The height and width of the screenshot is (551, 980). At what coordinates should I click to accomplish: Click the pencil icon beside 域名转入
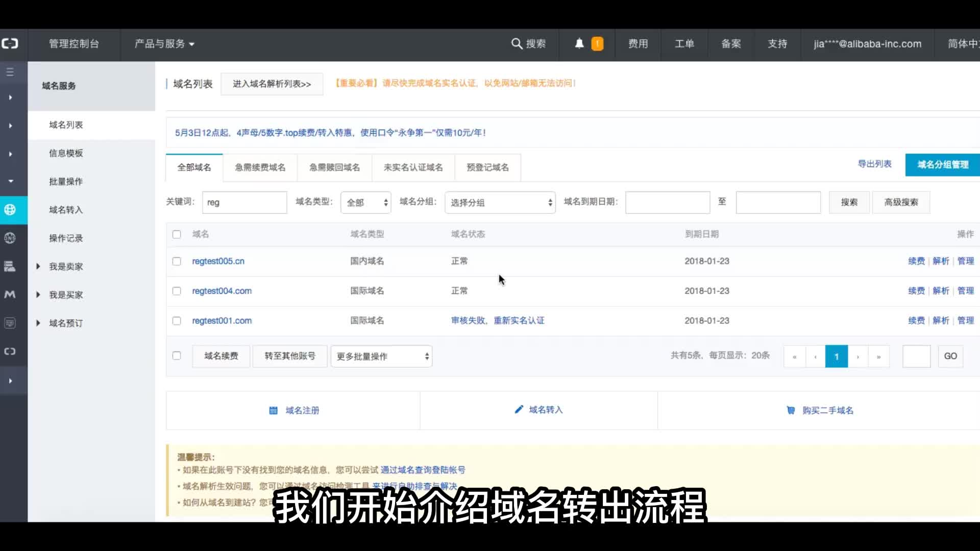click(x=519, y=409)
